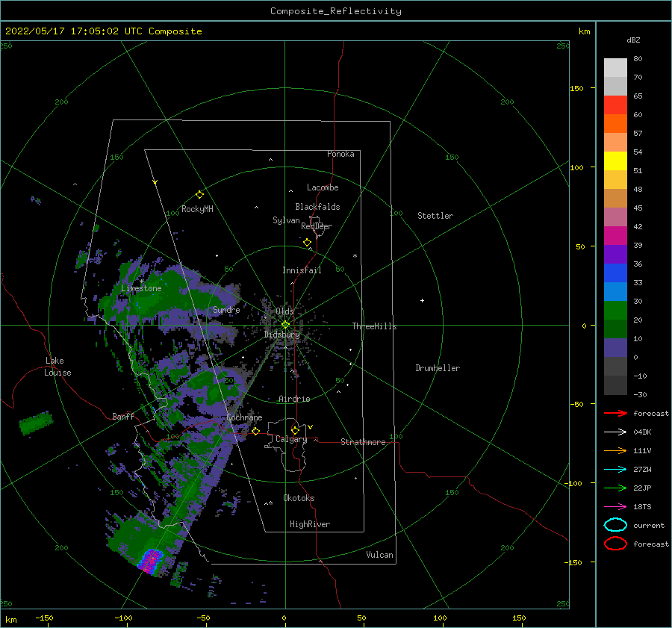
Task: Click the Stettler town label
Action: (435, 216)
